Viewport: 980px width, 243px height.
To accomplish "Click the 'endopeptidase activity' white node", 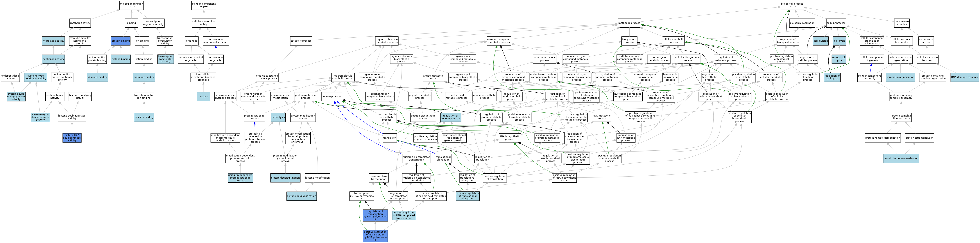I will [x=10, y=77].
